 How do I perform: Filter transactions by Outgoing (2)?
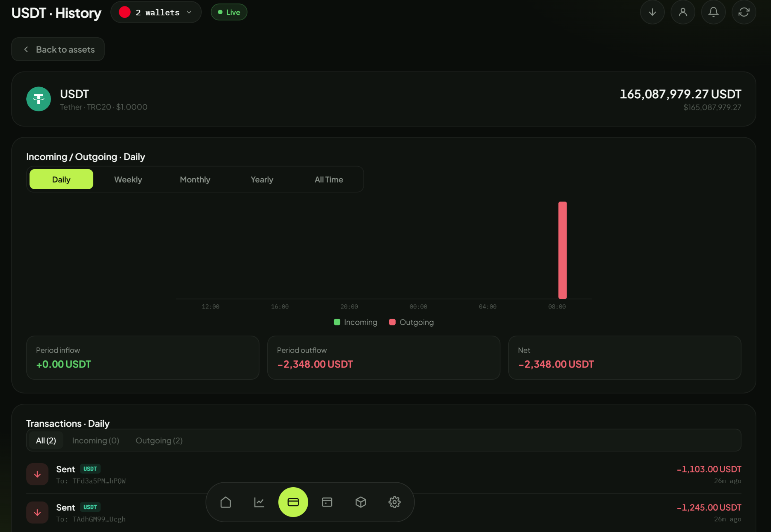tap(159, 441)
